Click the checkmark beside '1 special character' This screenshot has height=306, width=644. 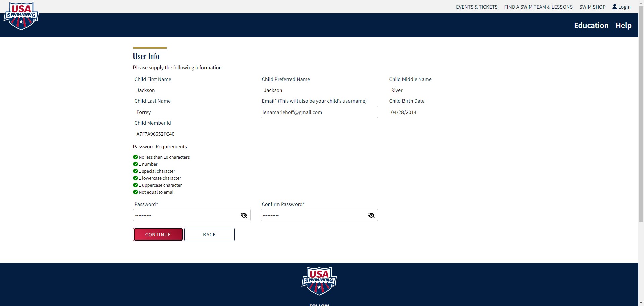[x=135, y=171]
